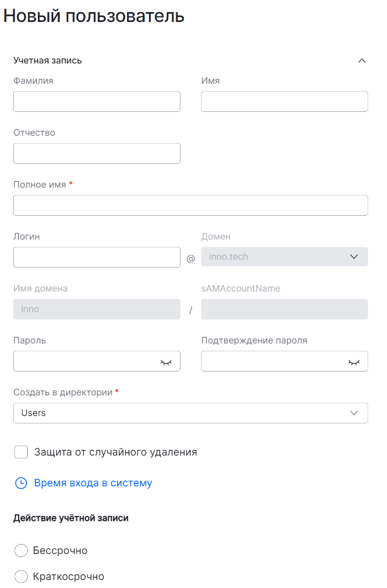Focus the Пароль text field
The height and width of the screenshot is (588, 387).
85,361
